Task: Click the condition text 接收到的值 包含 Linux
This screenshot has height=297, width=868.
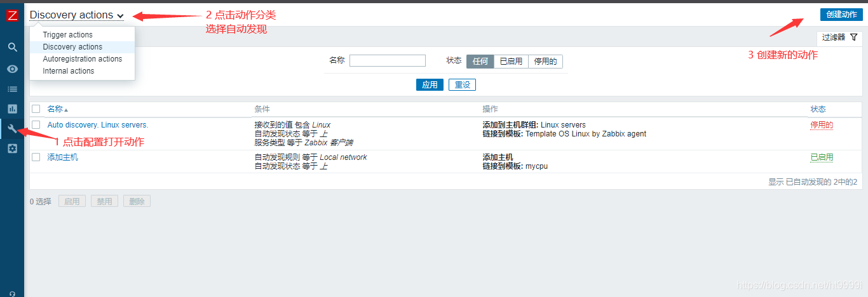Action: [x=292, y=125]
